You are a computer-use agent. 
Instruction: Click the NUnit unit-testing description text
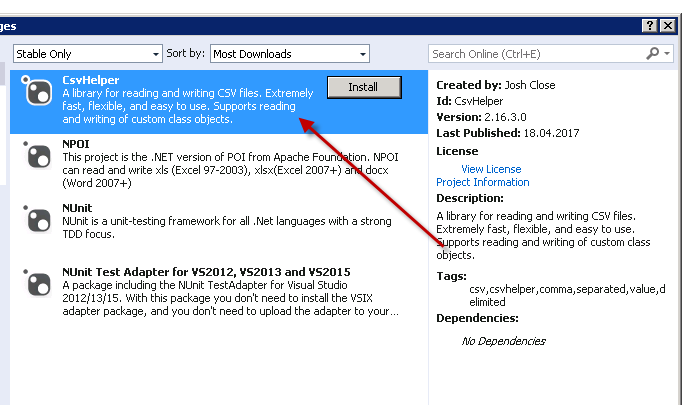coord(227,227)
